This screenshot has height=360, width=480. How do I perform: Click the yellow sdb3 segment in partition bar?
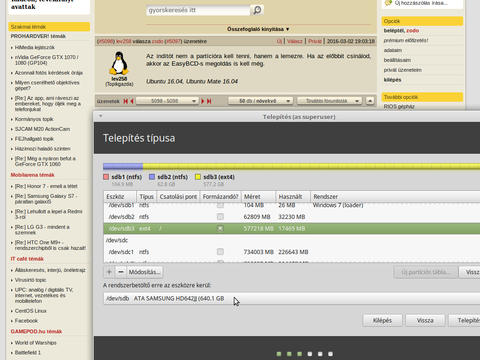pos(311,166)
